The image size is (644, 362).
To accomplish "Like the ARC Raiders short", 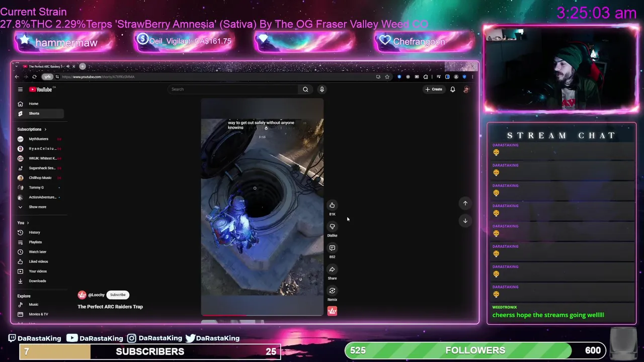I will [x=332, y=205].
